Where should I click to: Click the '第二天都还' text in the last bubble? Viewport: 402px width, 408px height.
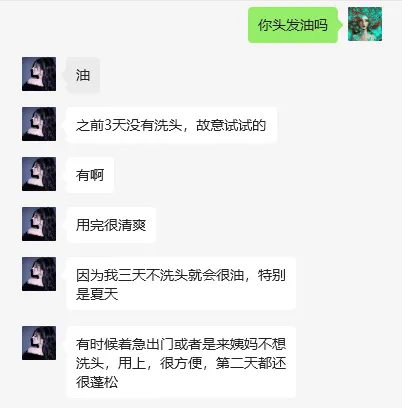tap(251, 363)
